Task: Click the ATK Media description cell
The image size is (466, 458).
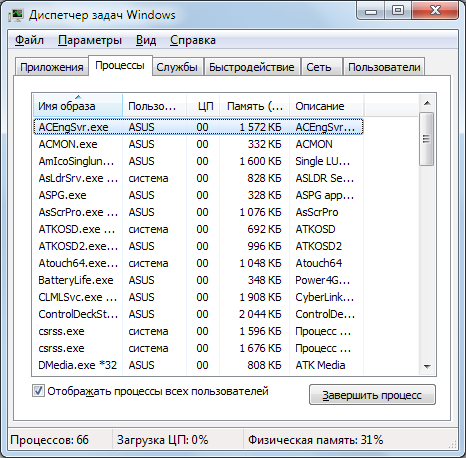Action: [320, 365]
